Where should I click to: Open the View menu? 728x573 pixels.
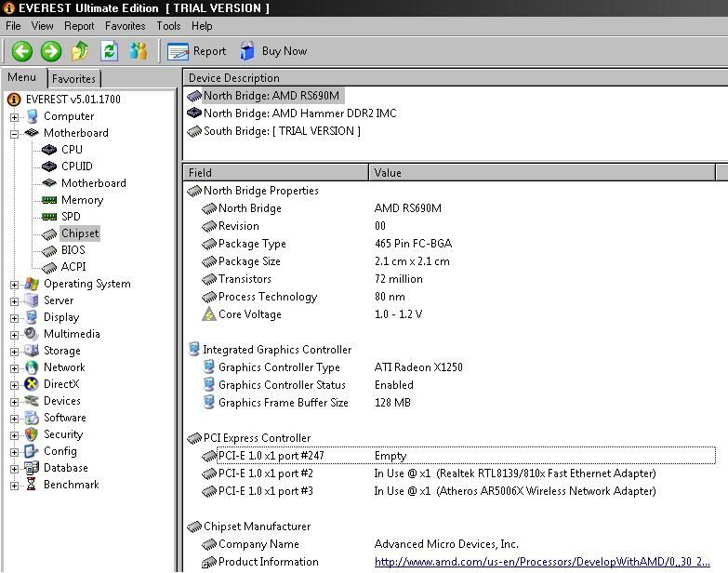[42, 26]
